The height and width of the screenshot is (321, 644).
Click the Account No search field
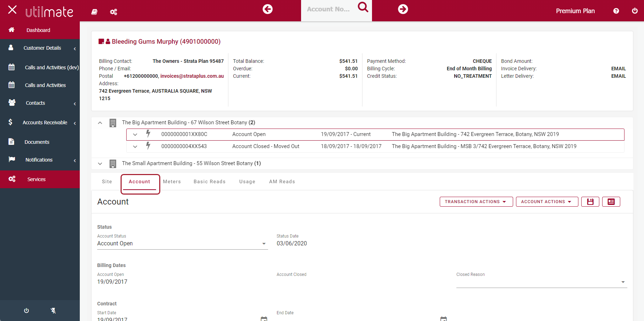[x=328, y=9]
